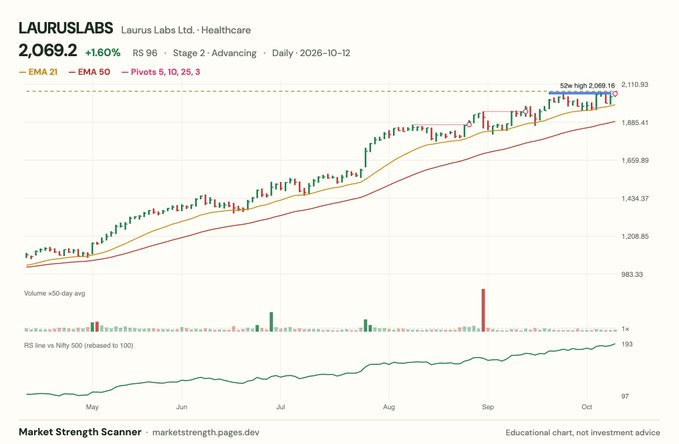The image size is (679, 444).
Task: Click the Jul month axis label
Action: click(x=281, y=407)
